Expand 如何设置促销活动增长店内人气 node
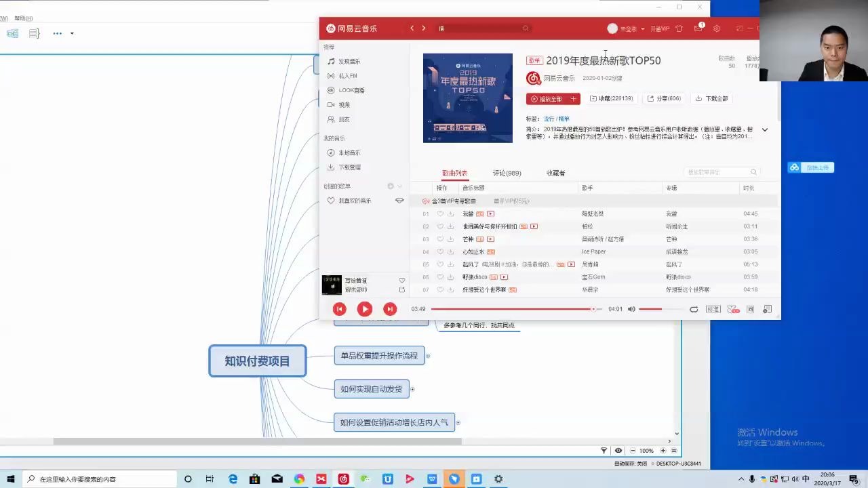868x488 pixels. coord(458,422)
